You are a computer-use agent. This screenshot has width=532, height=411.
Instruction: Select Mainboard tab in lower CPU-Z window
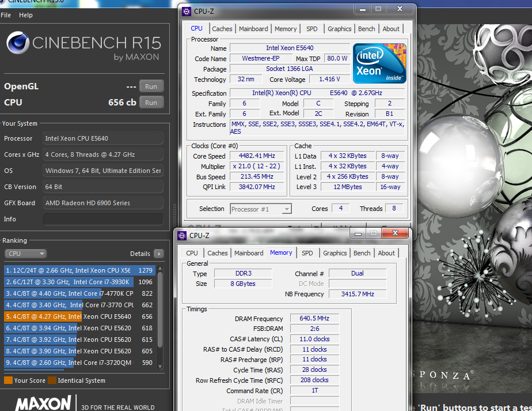(249, 253)
